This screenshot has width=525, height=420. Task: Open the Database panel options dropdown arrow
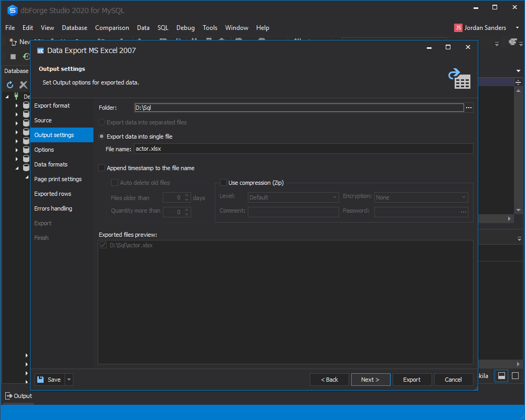518,71
